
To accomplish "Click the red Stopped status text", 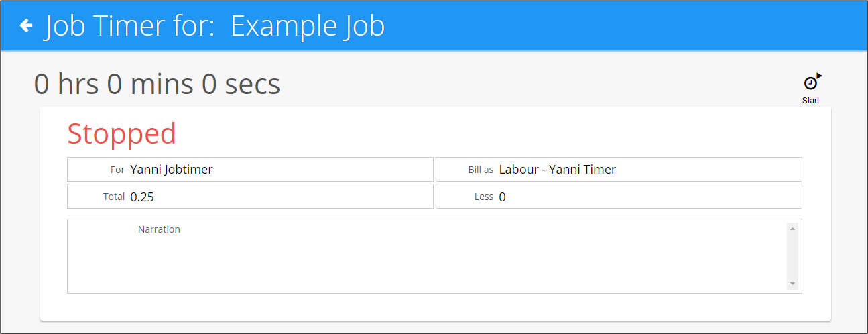I will (x=121, y=133).
